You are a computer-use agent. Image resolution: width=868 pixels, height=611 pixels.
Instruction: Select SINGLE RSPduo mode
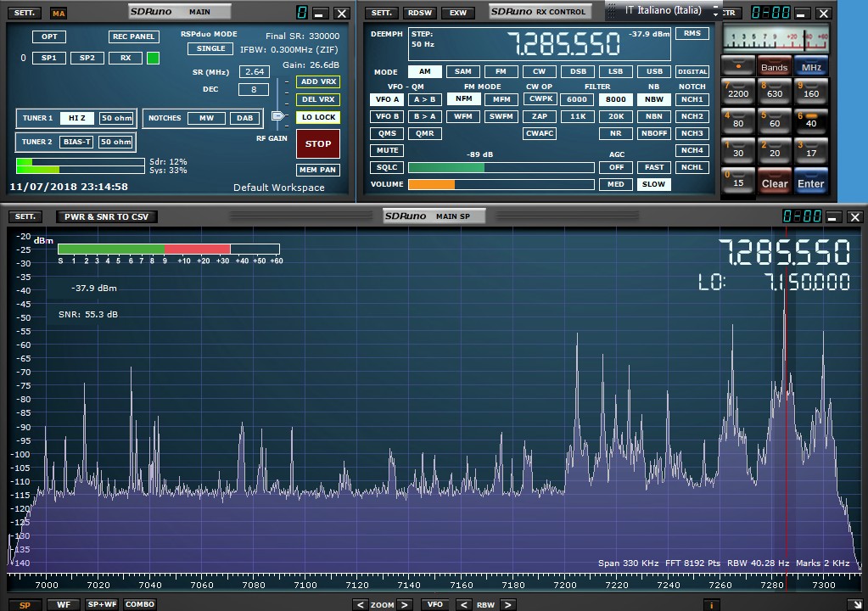coord(210,48)
